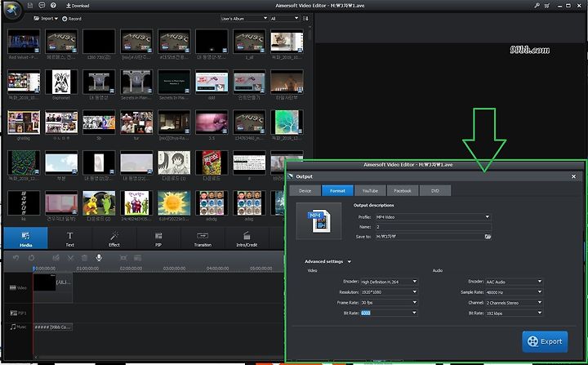Open the help question mark icon

coord(53,6)
